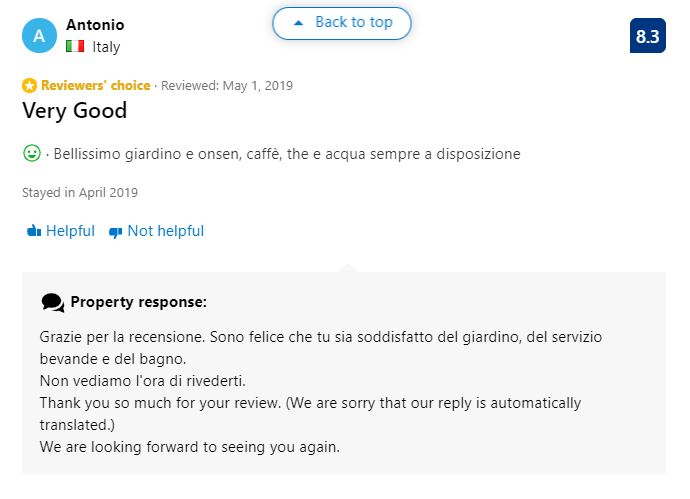Click the Back to top button

tap(342, 23)
